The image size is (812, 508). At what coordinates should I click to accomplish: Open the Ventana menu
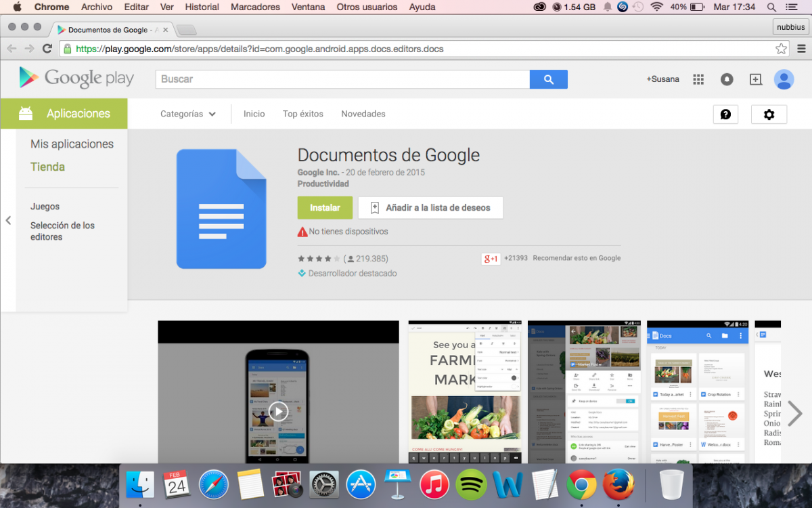[x=308, y=7]
